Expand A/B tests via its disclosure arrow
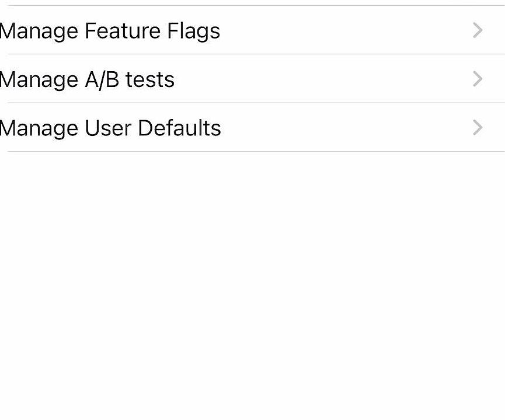Viewport: 505px width, 420px height. tap(478, 79)
